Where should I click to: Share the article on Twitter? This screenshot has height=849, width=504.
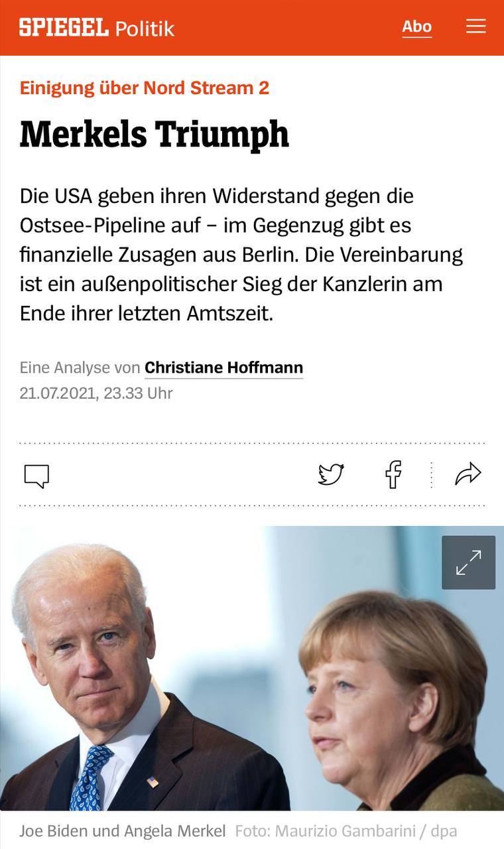(331, 475)
